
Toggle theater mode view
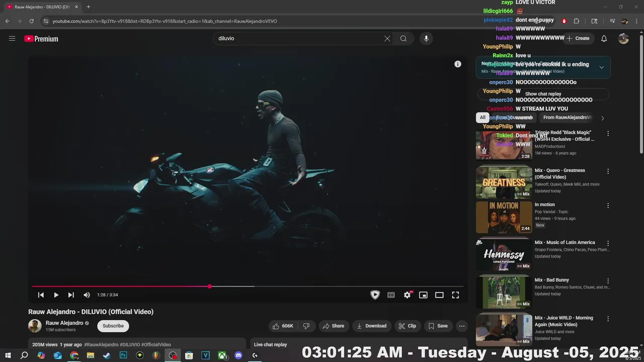(x=439, y=295)
